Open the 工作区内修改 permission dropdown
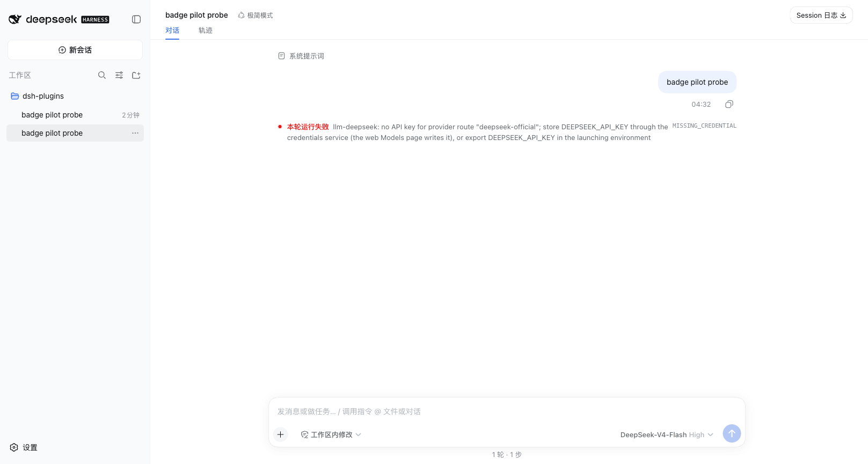Viewport: 868px width, 464px height. [x=331, y=434]
